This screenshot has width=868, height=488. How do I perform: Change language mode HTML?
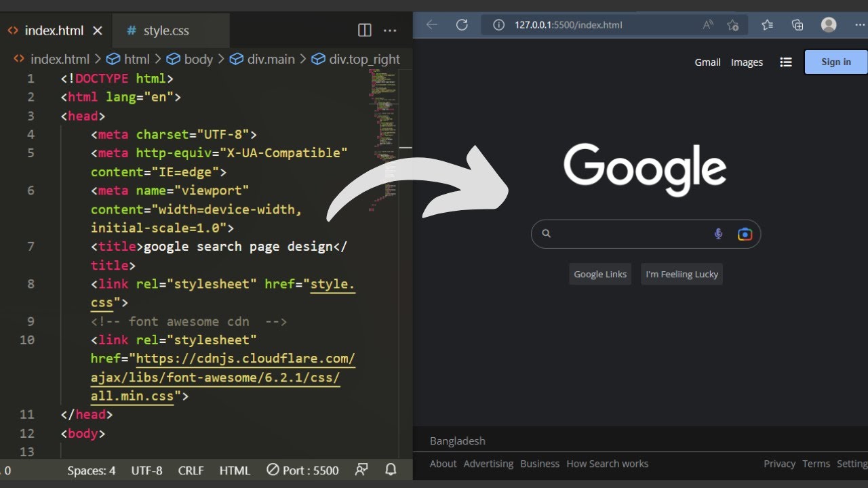[235, 470]
